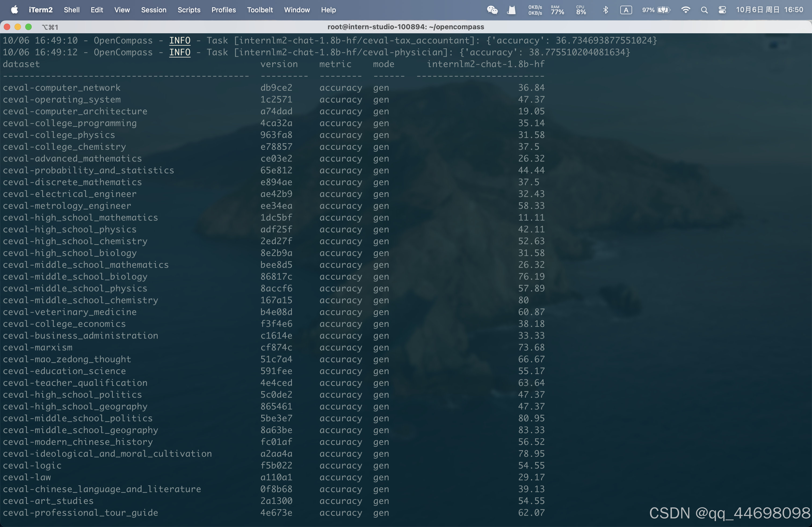Select the ⌥⌘1 tab indicator
This screenshot has height=527, width=812.
tap(50, 27)
